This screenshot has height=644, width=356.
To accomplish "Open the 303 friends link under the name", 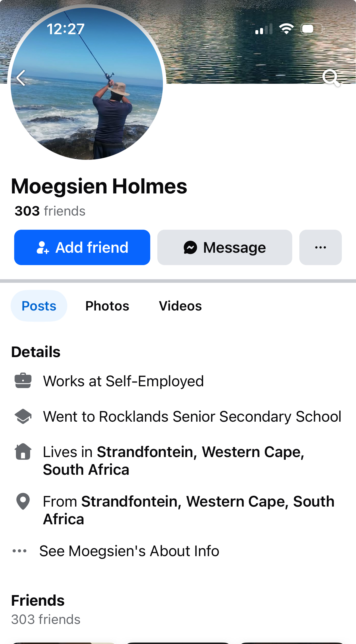I will click(50, 211).
